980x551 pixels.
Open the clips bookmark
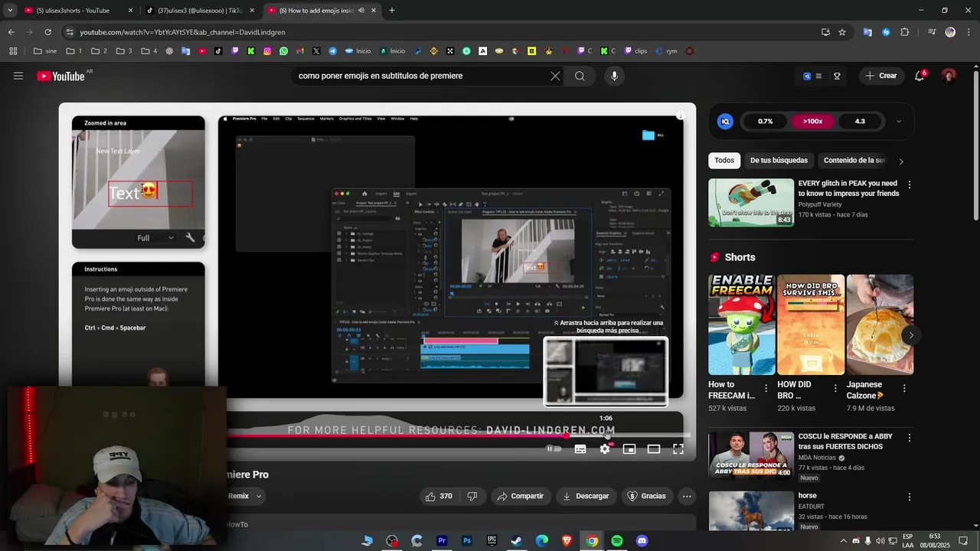pyautogui.click(x=635, y=51)
